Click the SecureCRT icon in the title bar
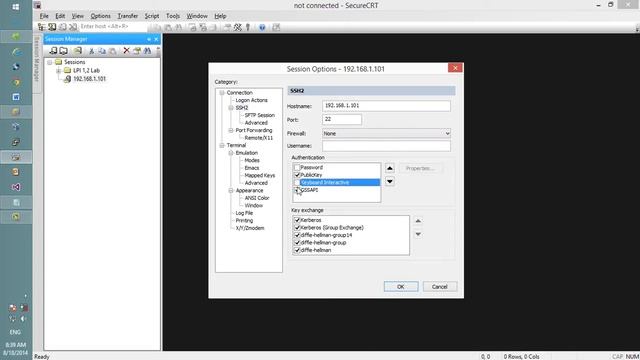This screenshot has width=640, height=360. 38,5
